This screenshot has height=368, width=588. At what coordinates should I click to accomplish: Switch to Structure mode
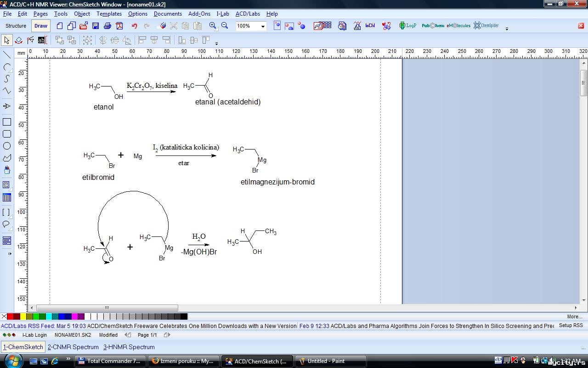click(16, 26)
